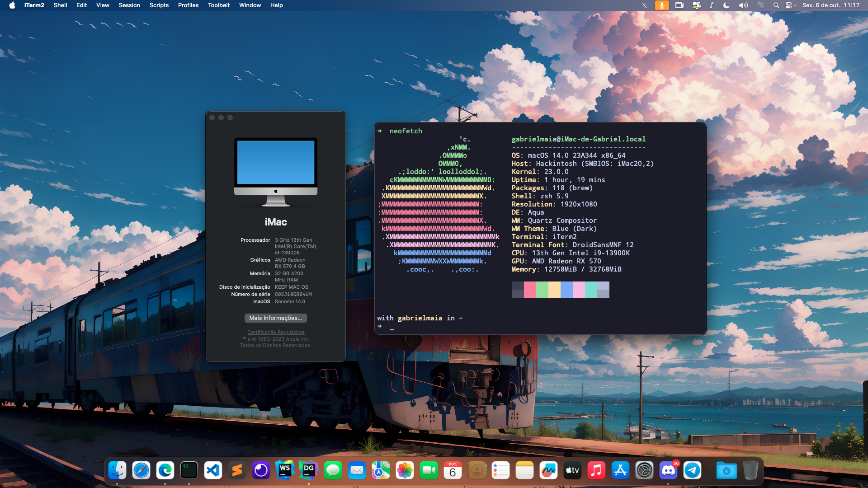The image size is (868, 488).
Task: Open WebStorm from the dock
Action: point(285,470)
